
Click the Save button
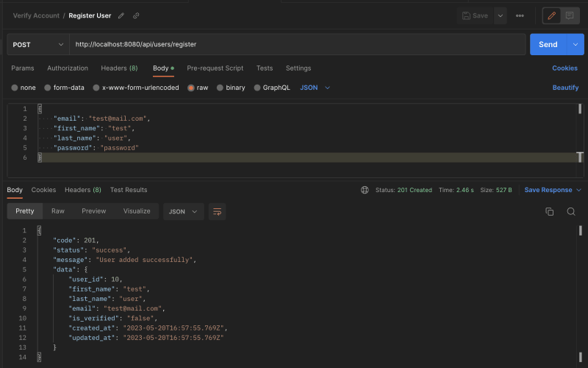coord(475,15)
